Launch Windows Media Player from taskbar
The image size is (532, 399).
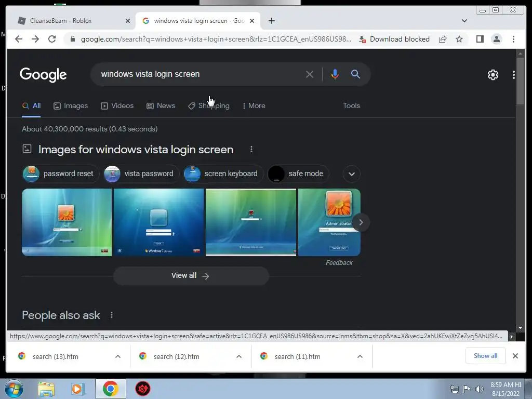pos(78,389)
